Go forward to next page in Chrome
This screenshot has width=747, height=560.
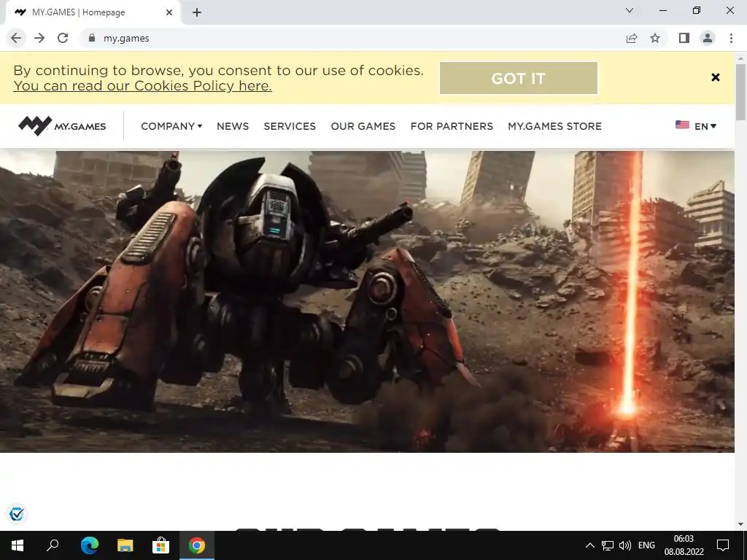coord(39,38)
